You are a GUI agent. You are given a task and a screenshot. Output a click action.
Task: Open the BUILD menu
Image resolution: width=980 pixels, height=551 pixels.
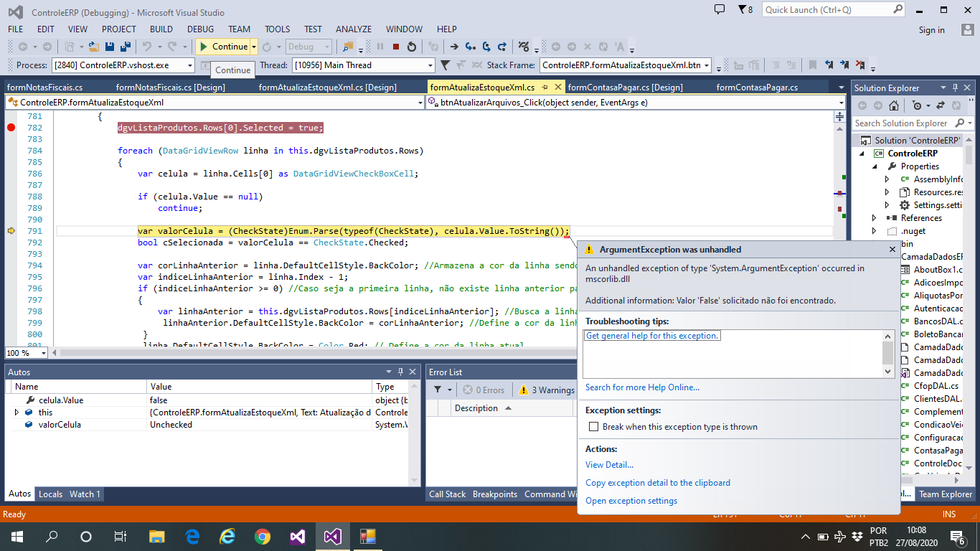coord(161,29)
